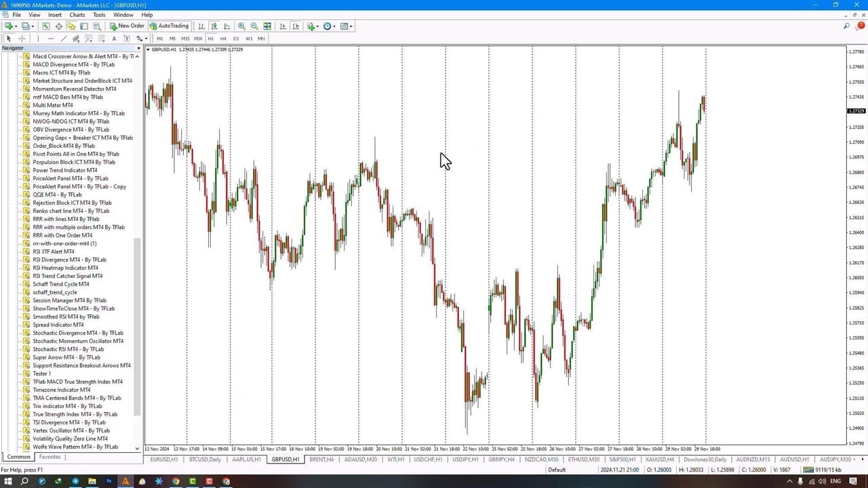Image resolution: width=868 pixels, height=488 pixels.
Task: Open the Periods clock dropdown arrow
Action: 334,26
